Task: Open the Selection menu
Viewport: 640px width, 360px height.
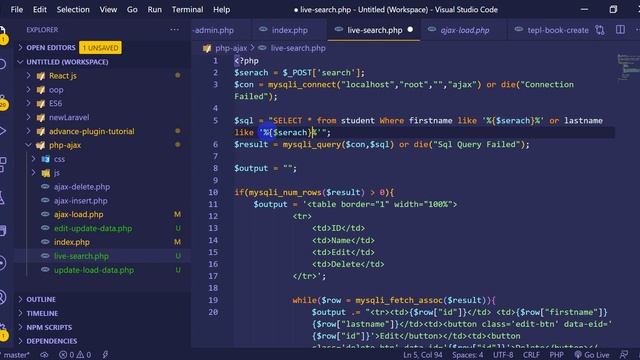Action: [x=73, y=9]
